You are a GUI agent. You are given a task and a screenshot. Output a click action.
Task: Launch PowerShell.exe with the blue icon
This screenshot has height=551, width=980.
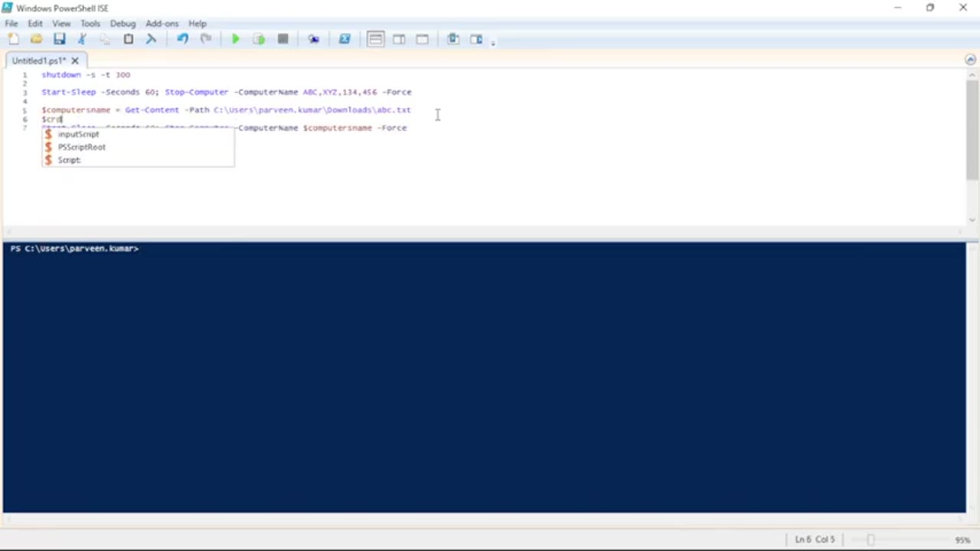click(345, 39)
